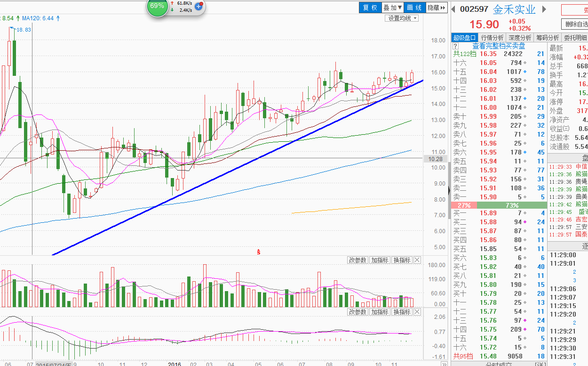Viewport: 588px width, 366px height.
Task: Click 改参数 button in the MACD panel
Action: pos(358,312)
